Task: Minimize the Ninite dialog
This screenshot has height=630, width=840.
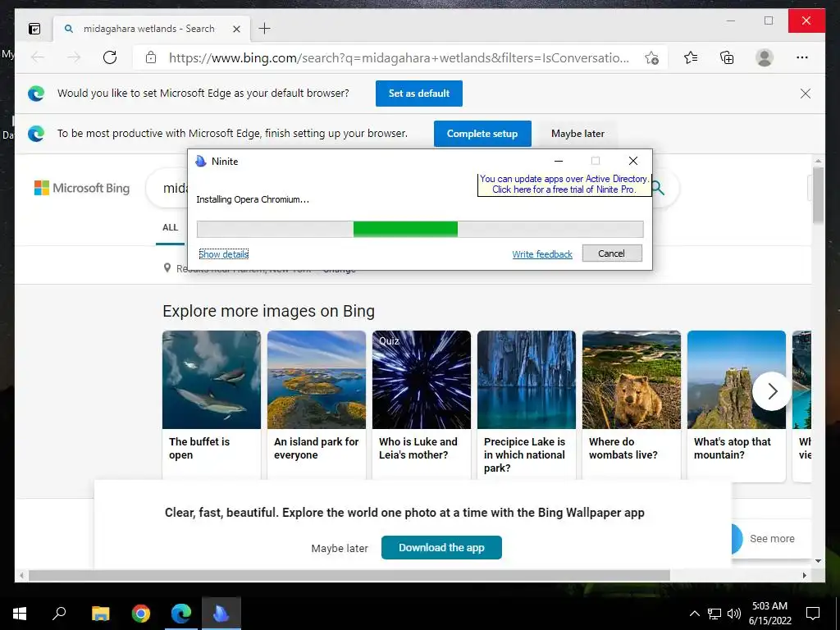Action: (x=558, y=162)
